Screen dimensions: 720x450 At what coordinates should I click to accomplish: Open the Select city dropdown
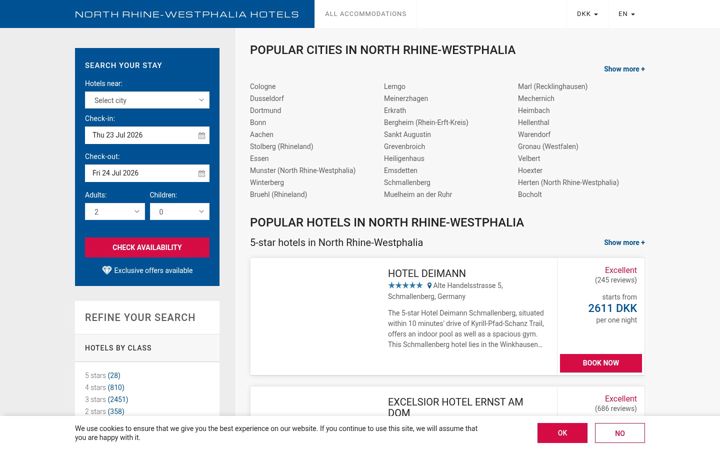click(147, 100)
